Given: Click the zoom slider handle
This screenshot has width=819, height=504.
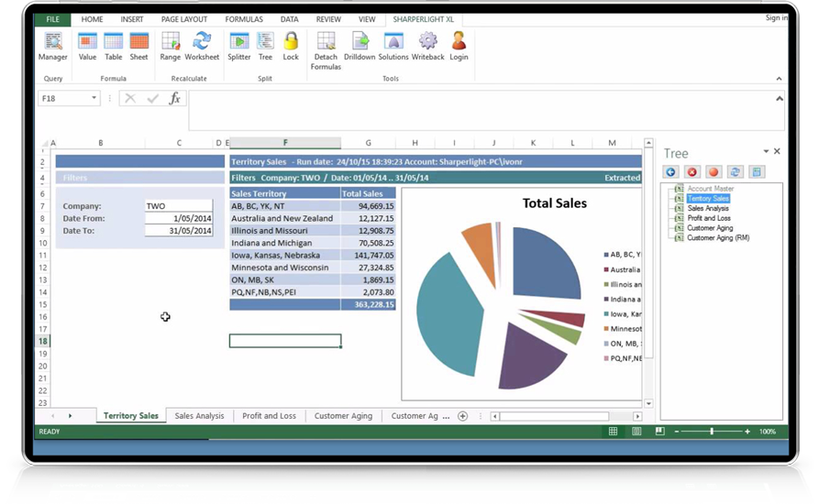Looking at the screenshot, I should pos(712,432).
